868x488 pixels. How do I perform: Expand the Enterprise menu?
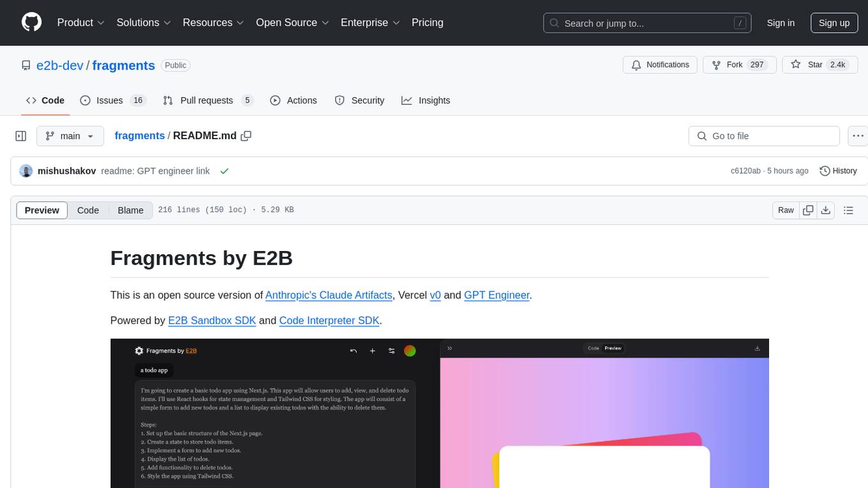[370, 22]
